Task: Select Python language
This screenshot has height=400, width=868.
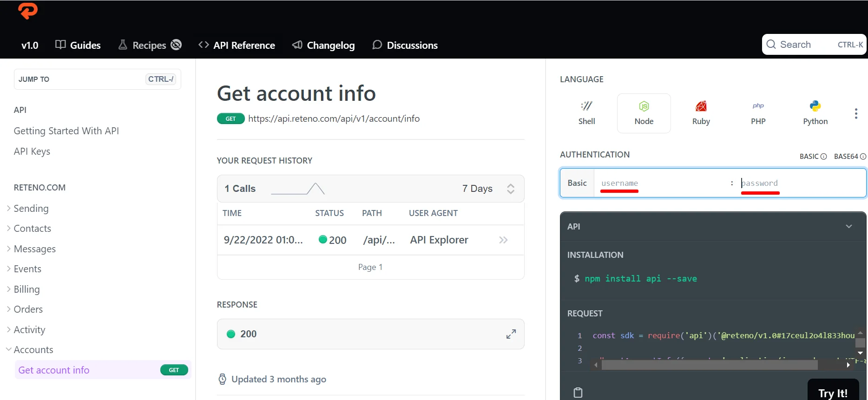Action: 815,113
